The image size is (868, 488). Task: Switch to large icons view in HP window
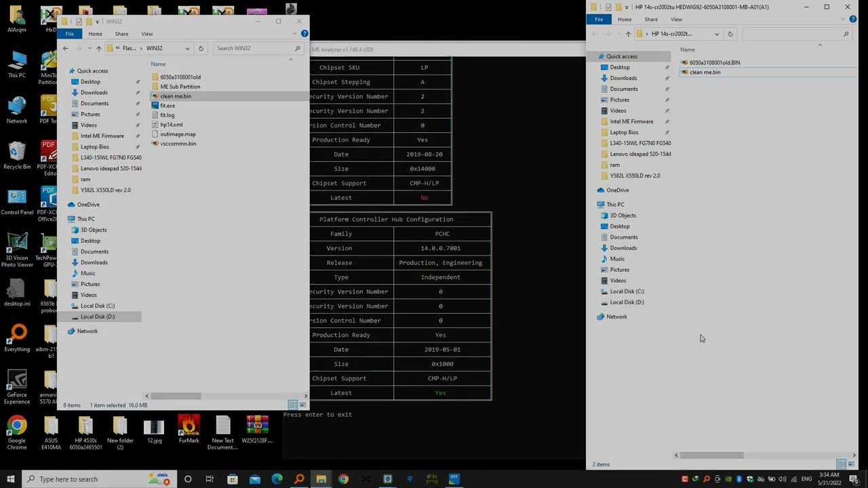point(851,464)
